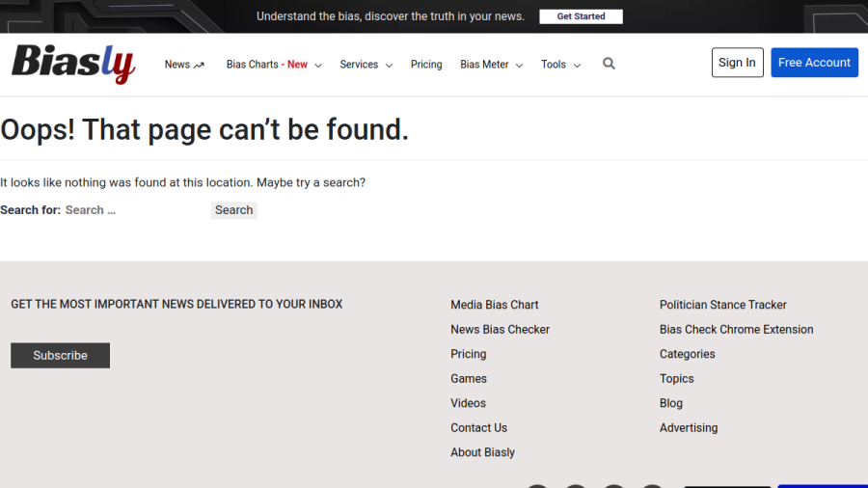Open the Bias Charts - New menu
868x488 pixels.
pos(267,65)
